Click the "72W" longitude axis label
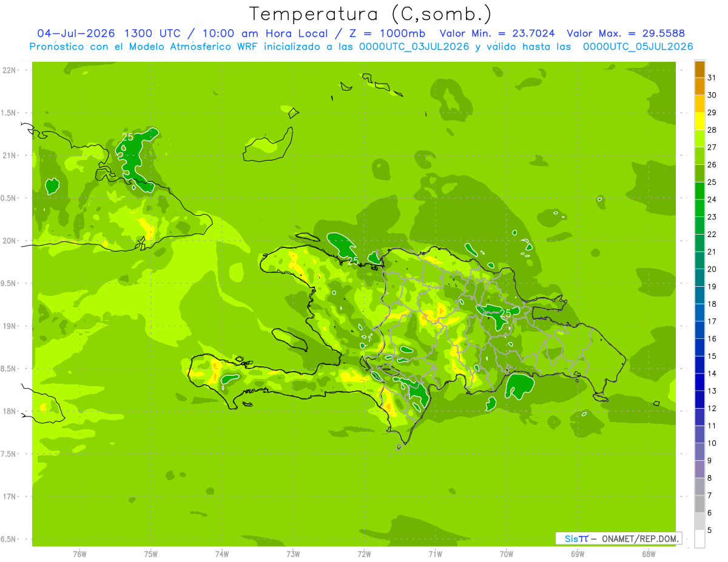 (x=364, y=554)
